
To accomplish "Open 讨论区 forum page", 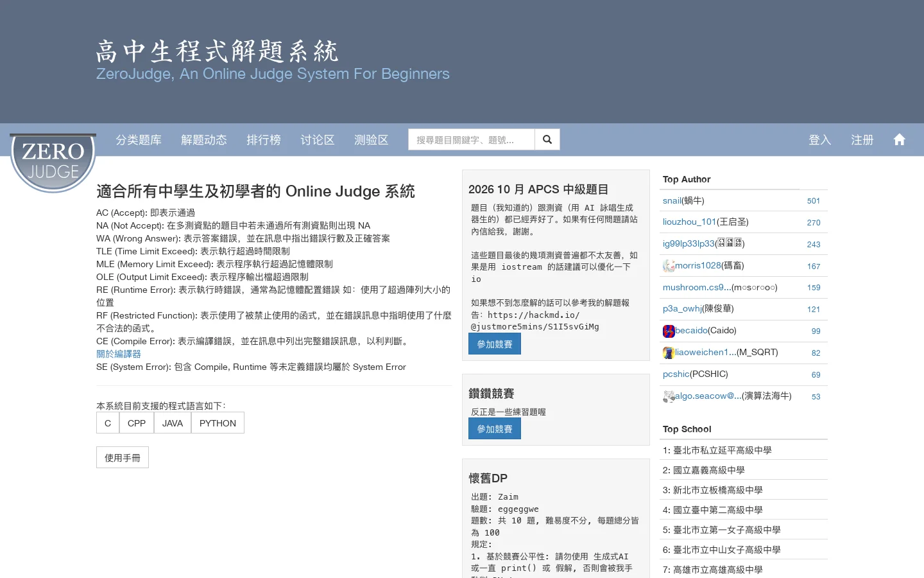I will (318, 140).
